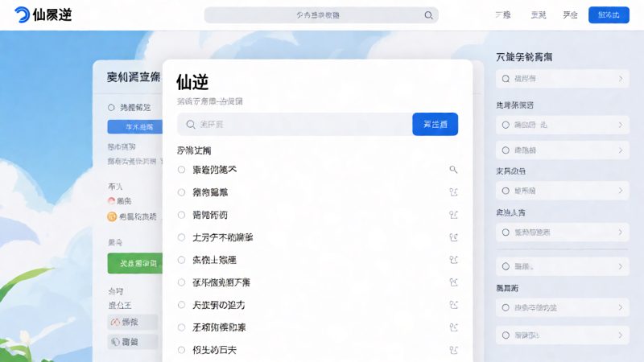Click the blue swirl logo in the header
The height and width of the screenshot is (362, 644).
click(x=22, y=14)
